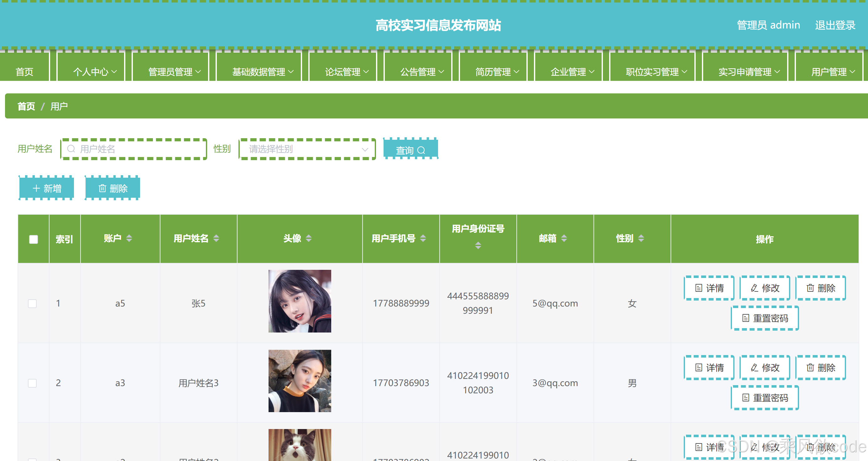Toggle select-all checkbox in table header
Screen dimensions: 868x461
[33, 239]
